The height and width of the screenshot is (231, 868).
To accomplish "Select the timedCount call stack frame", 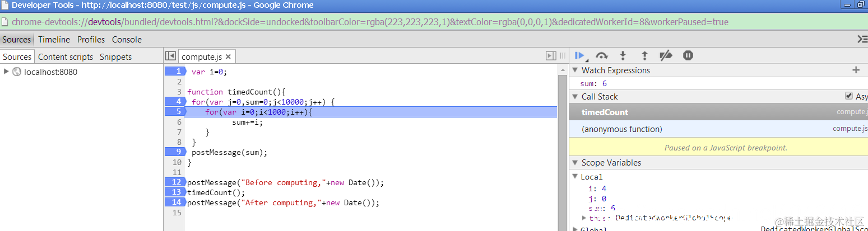I will [x=718, y=112].
